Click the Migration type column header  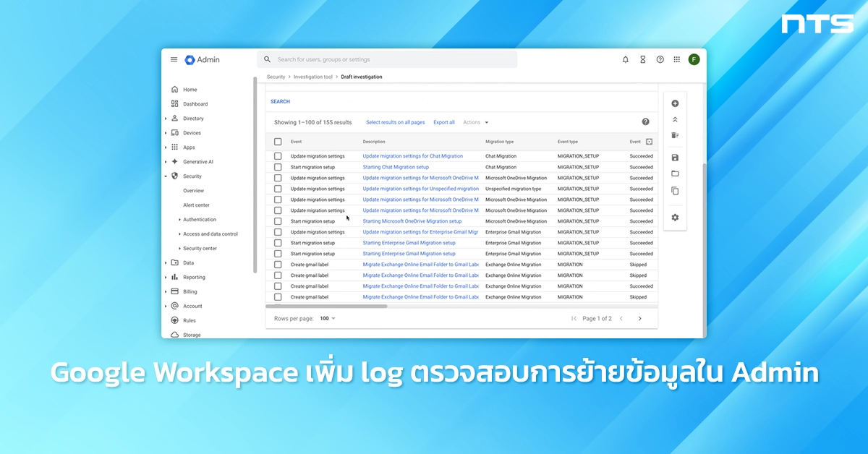[x=499, y=142]
